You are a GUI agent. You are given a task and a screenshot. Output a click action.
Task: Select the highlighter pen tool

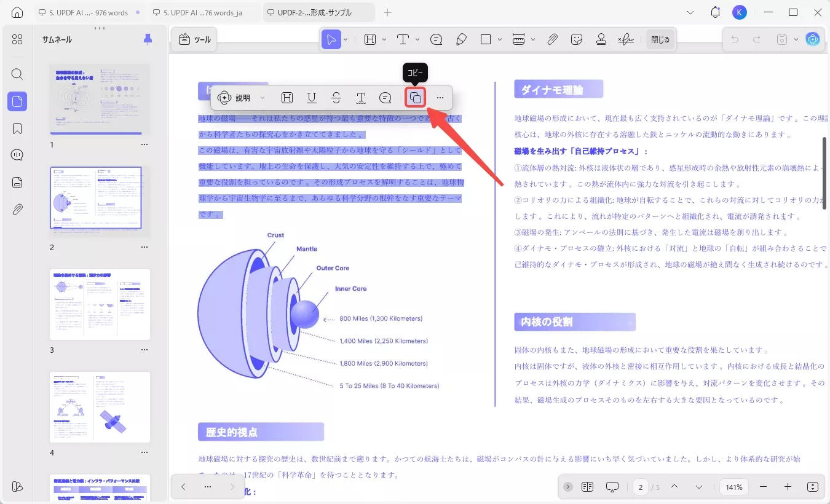click(462, 39)
